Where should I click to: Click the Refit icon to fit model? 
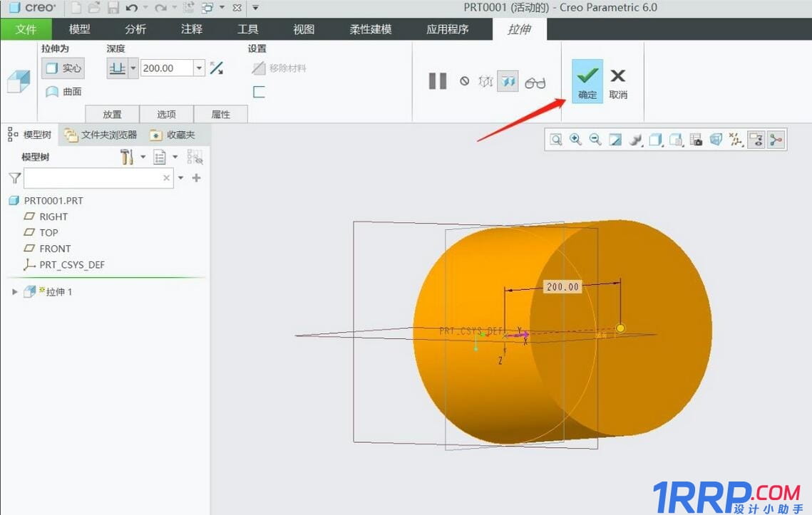[556, 139]
